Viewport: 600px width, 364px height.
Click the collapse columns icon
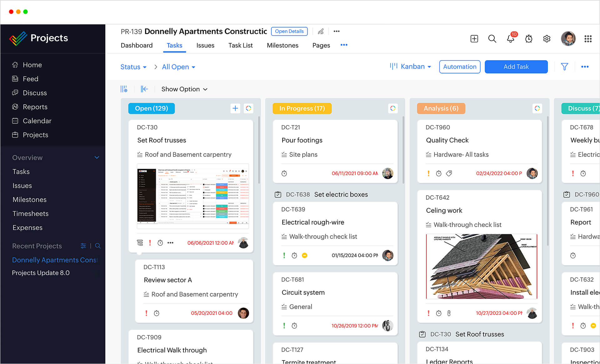tap(144, 89)
